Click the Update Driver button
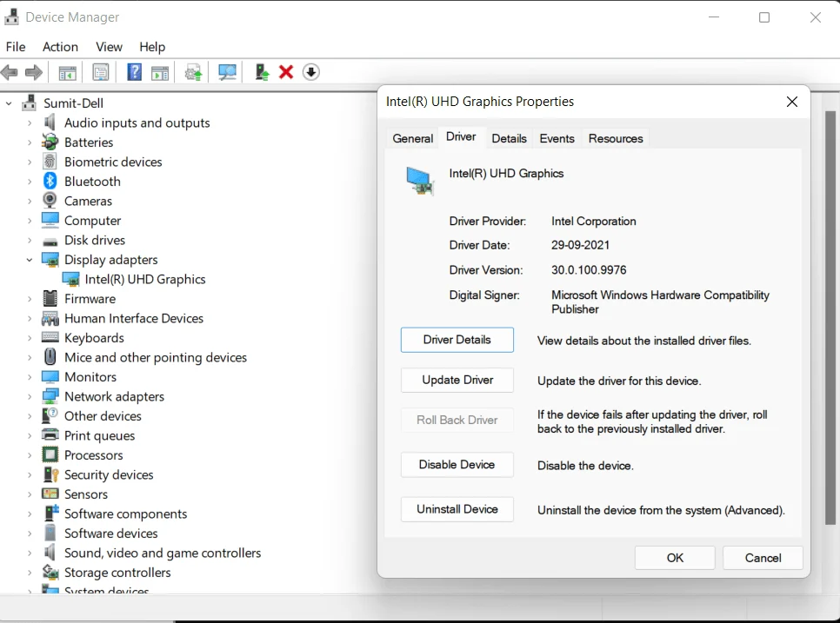This screenshot has height=623, width=840. click(x=457, y=380)
